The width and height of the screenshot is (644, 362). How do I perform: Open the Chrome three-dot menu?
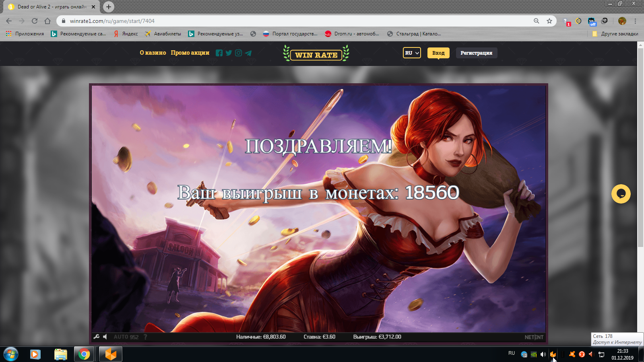point(636,21)
